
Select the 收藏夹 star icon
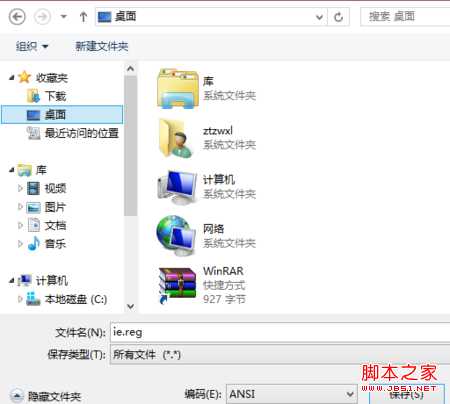pos(25,77)
